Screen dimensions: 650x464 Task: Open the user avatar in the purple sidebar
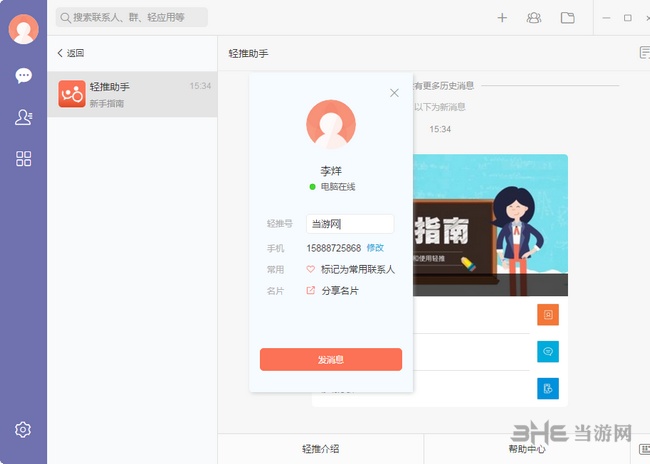pyautogui.click(x=24, y=29)
